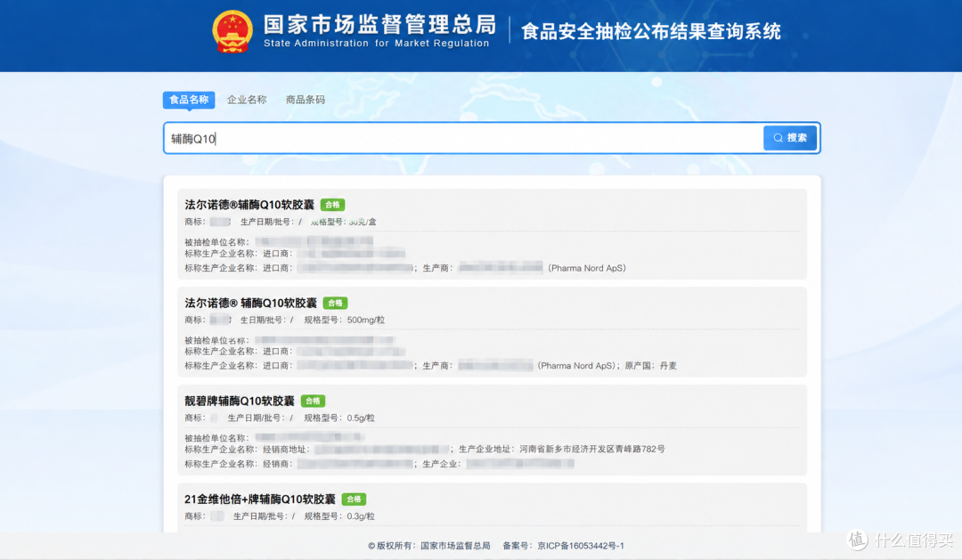Open result 法尔诺德® 辅酶Q10软胶囊 with 500mg/粒 spec
Viewport: 962px width, 560px height.
coord(250,303)
